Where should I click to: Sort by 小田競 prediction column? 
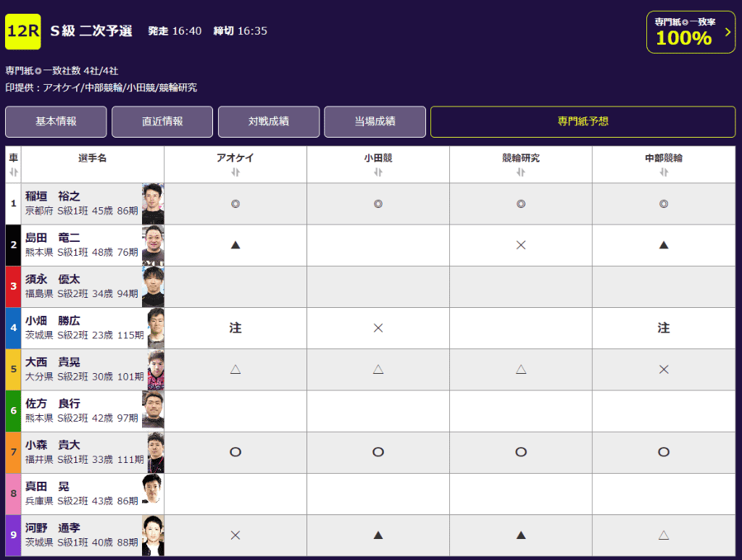coord(378,172)
